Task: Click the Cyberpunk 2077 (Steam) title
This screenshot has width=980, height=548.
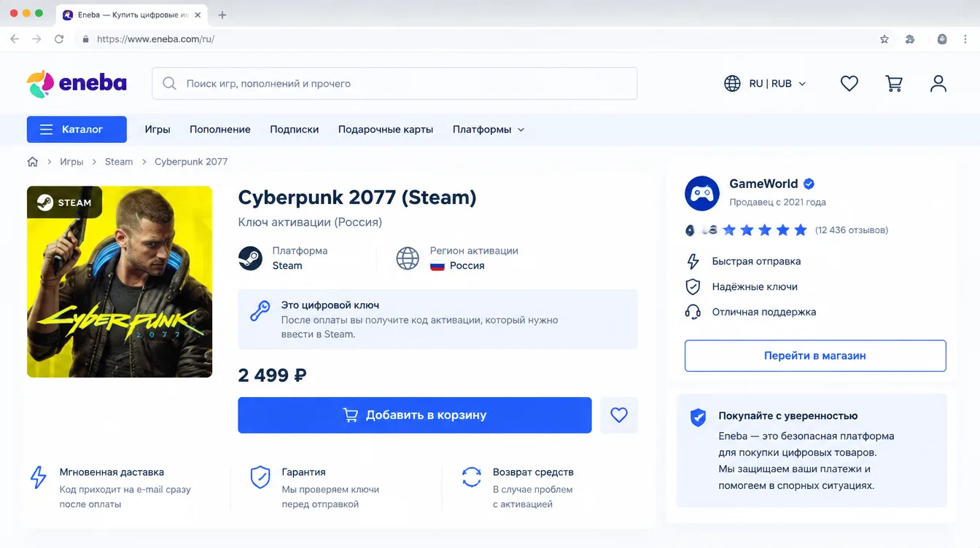Action: (357, 197)
